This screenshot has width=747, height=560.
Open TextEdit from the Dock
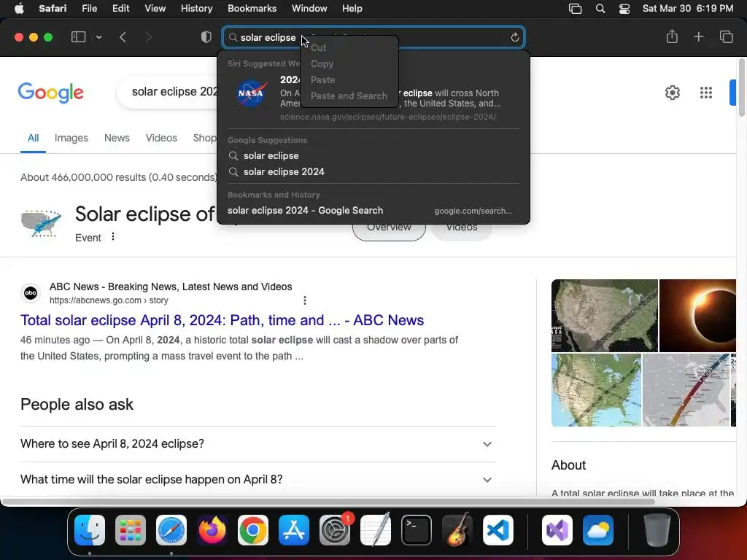pos(376,530)
